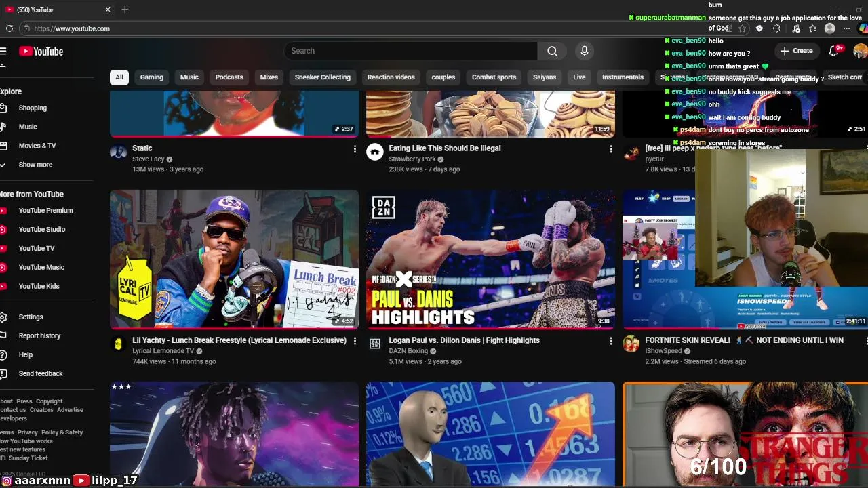
Task: Play the Paul vs Danis Highlights thumbnail
Action: (490, 260)
